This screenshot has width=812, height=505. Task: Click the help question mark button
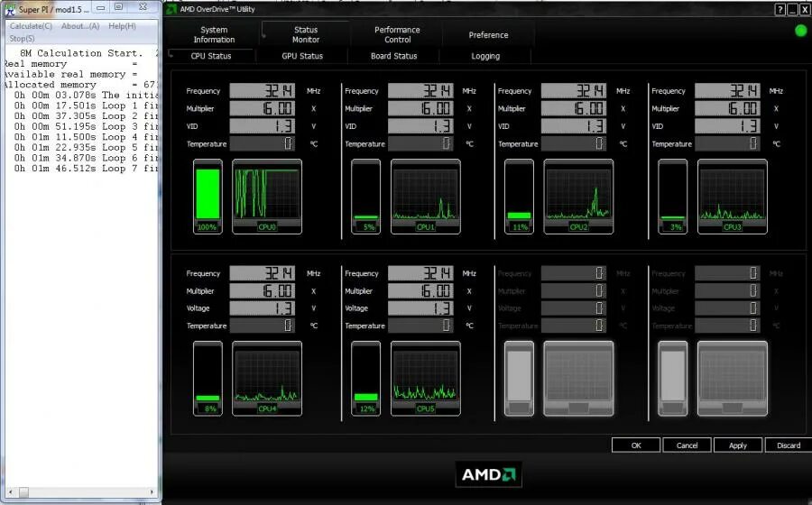pos(780,9)
